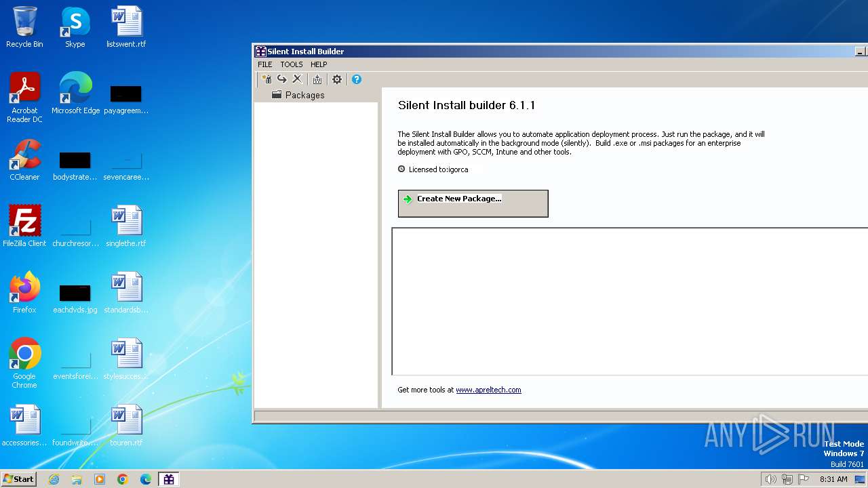The width and height of the screenshot is (868, 488).
Task: Click the Silent Install Builder taskbar button
Action: (169, 479)
